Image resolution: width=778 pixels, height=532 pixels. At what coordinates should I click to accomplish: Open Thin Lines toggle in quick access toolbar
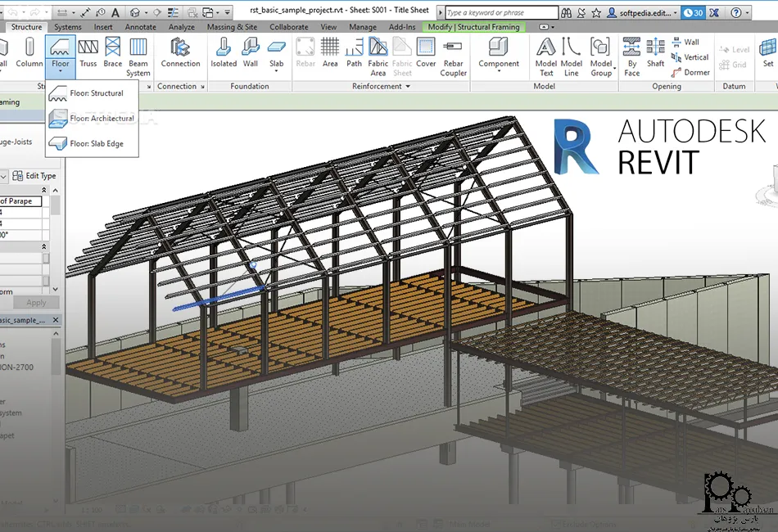173,12
